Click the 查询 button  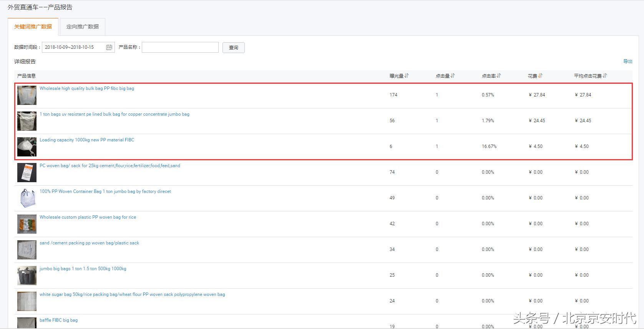coord(234,47)
